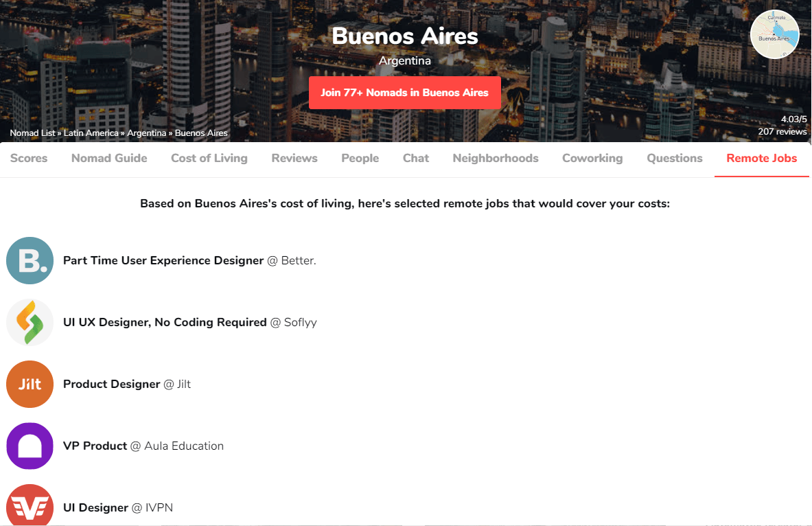Viewport: 812px width, 526px height.
Task: Open the Nomad Guide tab
Action: [x=109, y=158]
